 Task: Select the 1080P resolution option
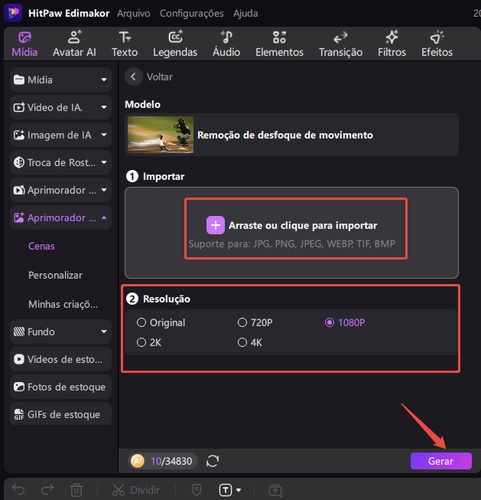coord(345,323)
